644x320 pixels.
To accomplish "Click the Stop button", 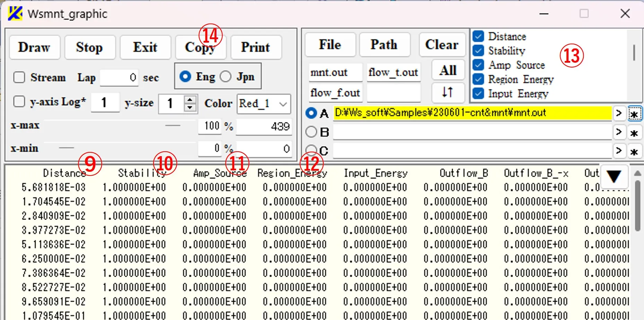I will (90, 47).
